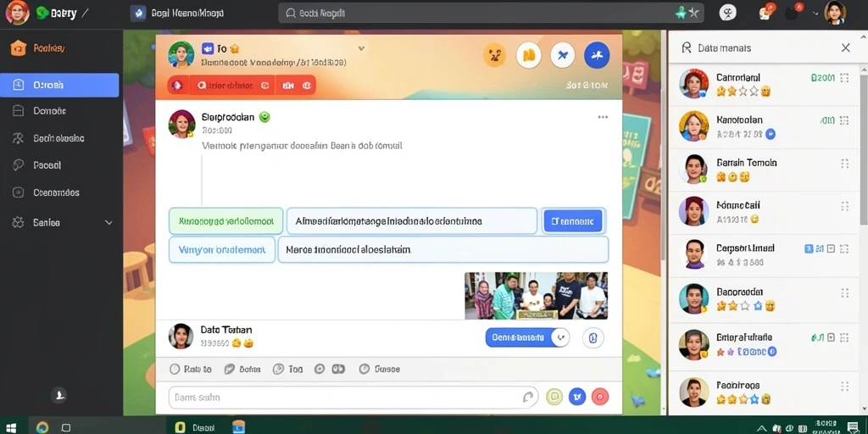Toggle the blue switch in the Dɑto Tɑhɑn row
This screenshot has height=434, width=868.
click(527, 337)
